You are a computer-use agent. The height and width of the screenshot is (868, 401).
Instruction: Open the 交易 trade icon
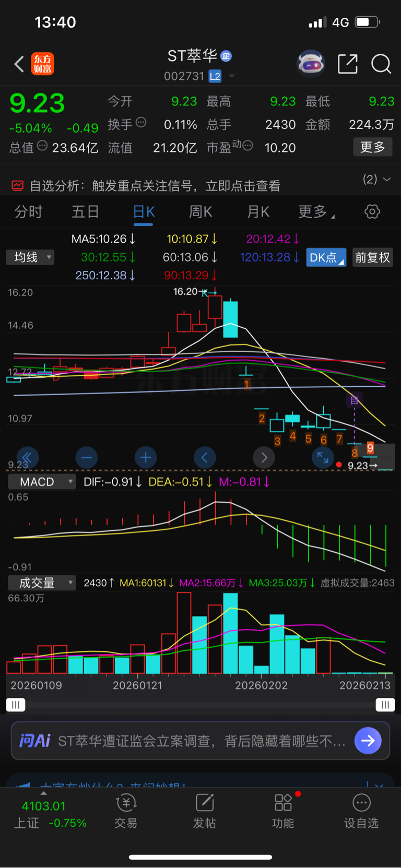[x=126, y=803]
